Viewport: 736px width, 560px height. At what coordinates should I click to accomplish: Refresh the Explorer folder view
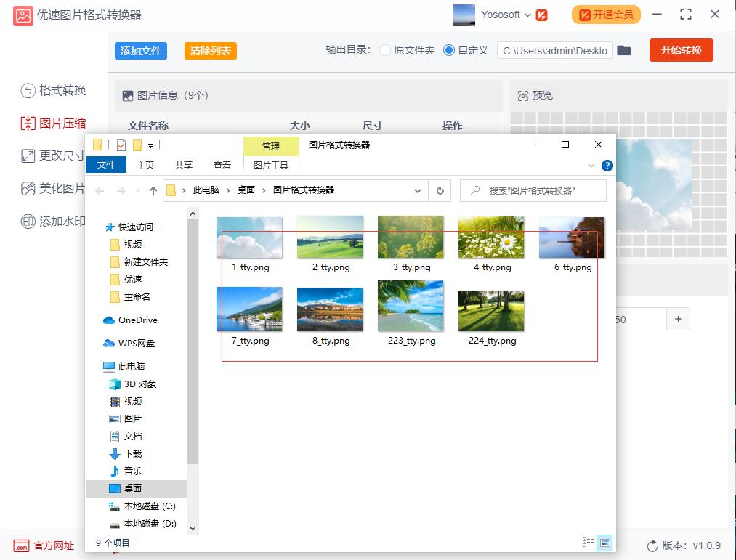pyautogui.click(x=440, y=190)
